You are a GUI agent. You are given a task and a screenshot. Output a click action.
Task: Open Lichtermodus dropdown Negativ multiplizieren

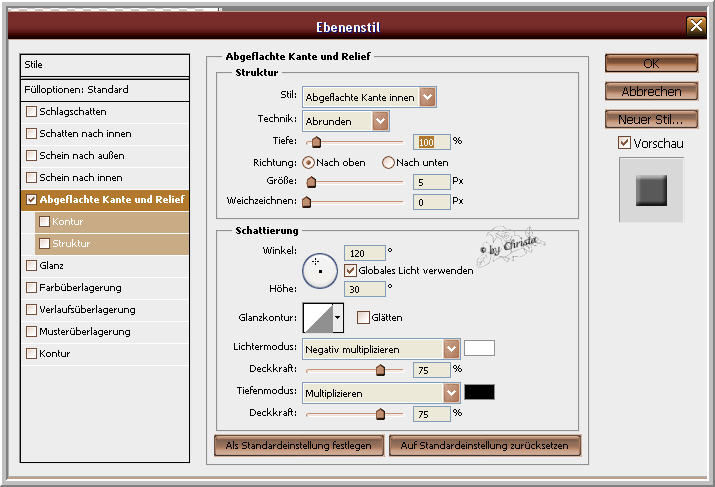coord(381,349)
